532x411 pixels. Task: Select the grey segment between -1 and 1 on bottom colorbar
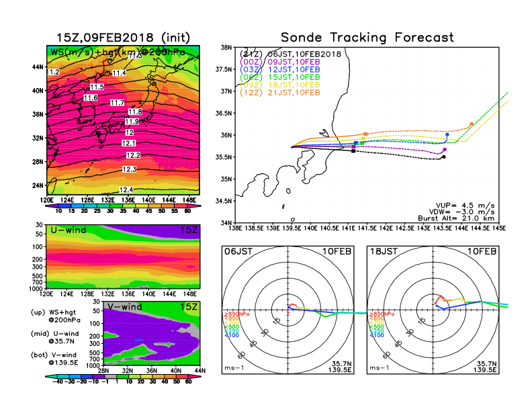tap(111, 376)
